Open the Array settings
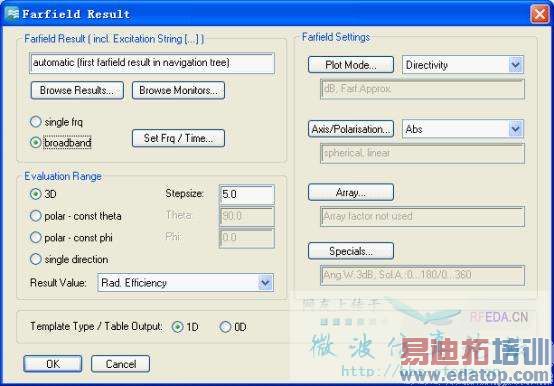This screenshot has width=554, height=386. click(351, 192)
